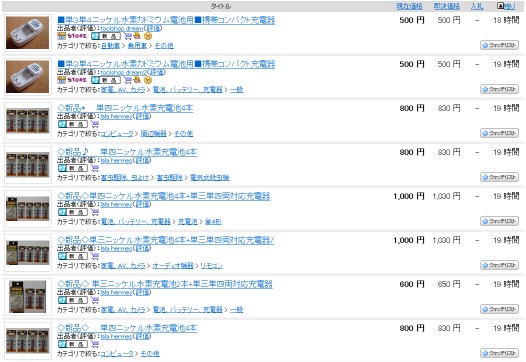Screen dimensions: 526x362
Task: Add the first listing to the watchlist
Action: pyautogui.click(x=499, y=45)
